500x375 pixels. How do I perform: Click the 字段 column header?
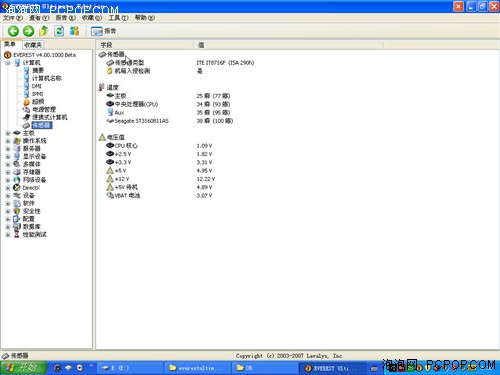(x=145, y=45)
